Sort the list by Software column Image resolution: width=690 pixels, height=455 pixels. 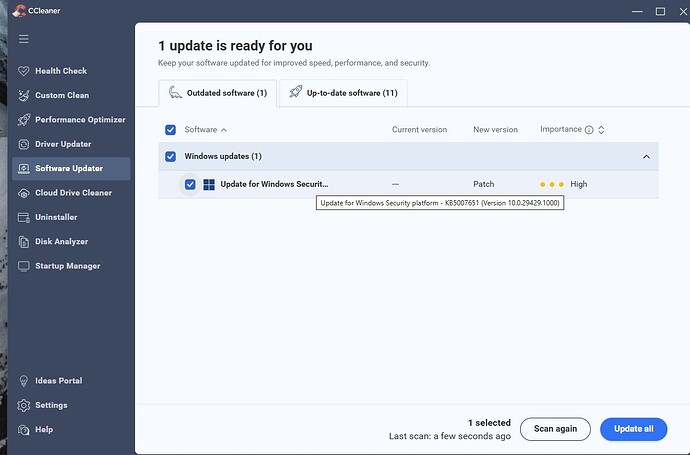pos(206,130)
